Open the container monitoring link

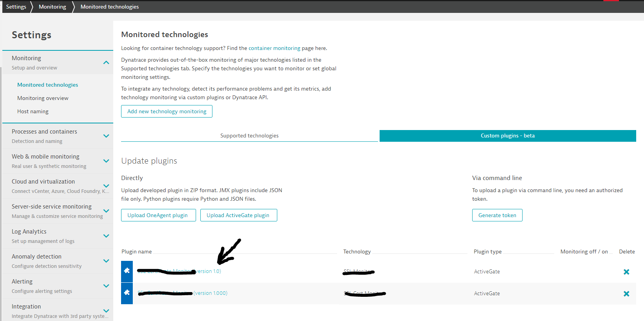point(274,48)
